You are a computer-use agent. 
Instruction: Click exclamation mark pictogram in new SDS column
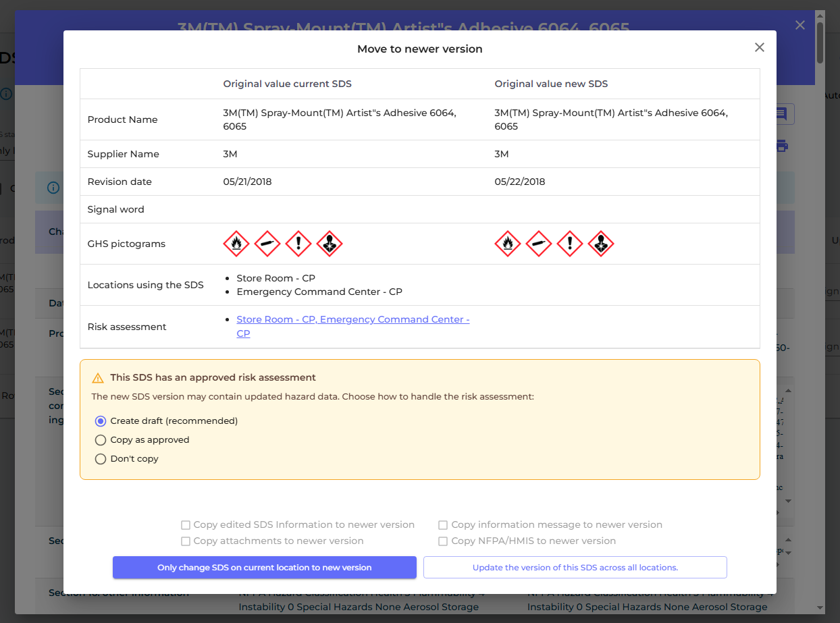[x=570, y=244]
